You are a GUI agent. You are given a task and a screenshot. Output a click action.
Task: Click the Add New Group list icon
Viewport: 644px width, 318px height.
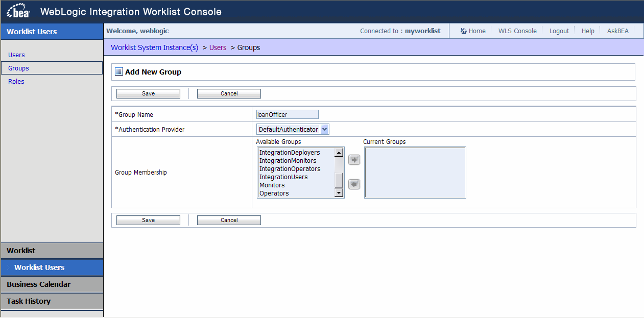(119, 71)
